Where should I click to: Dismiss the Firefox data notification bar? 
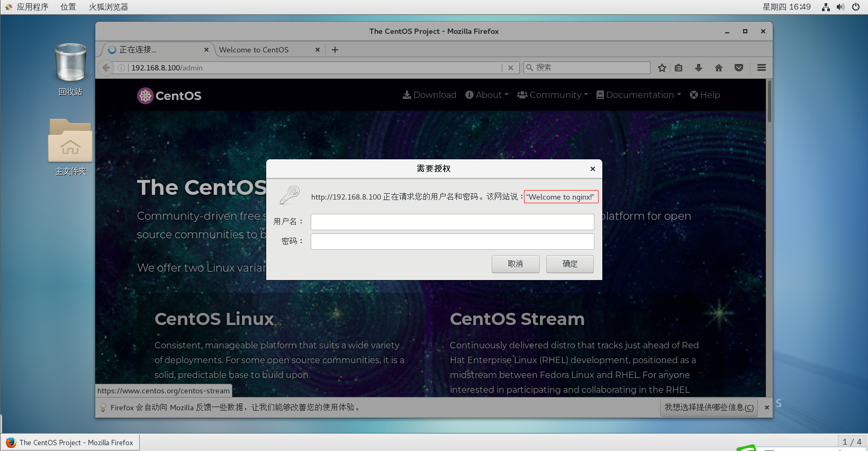[x=766, y=408]
